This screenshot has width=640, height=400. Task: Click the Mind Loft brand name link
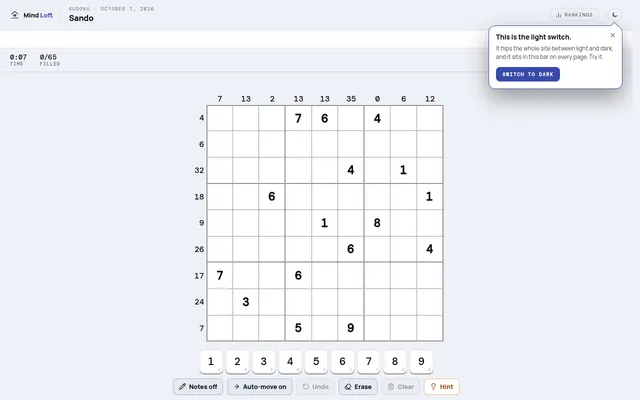(38, 15)
